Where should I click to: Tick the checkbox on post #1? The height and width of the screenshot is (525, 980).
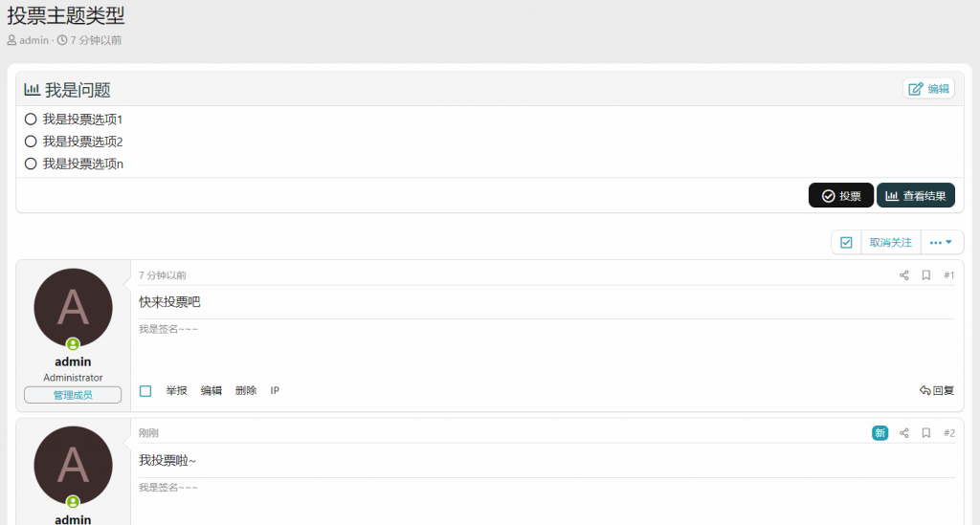[145, 391]
